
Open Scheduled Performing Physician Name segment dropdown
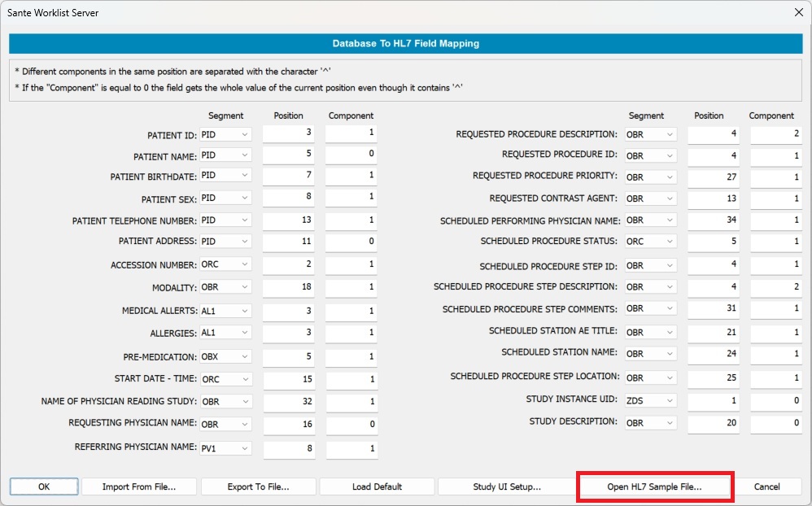pos(650,220)
